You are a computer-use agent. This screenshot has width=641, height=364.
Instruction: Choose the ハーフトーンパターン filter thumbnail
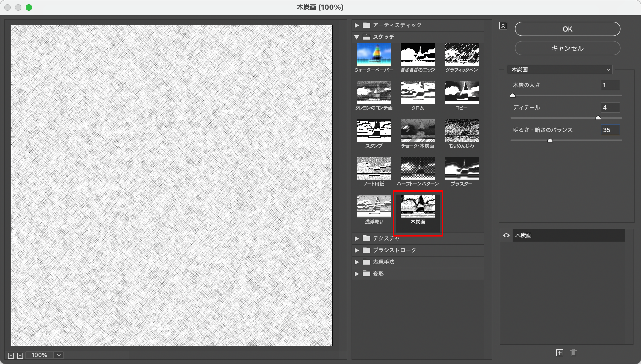point(418,169)
